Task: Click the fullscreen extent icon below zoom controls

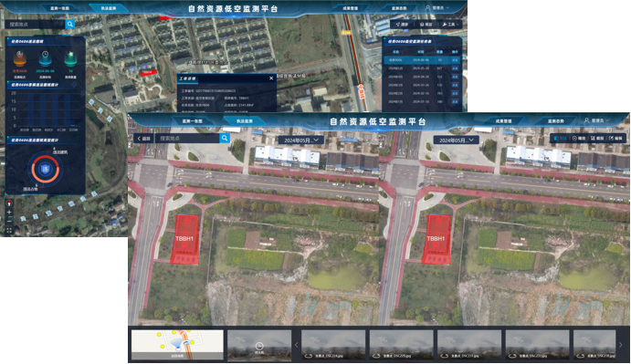Action: pyautogui.click(x=9, y=230)
